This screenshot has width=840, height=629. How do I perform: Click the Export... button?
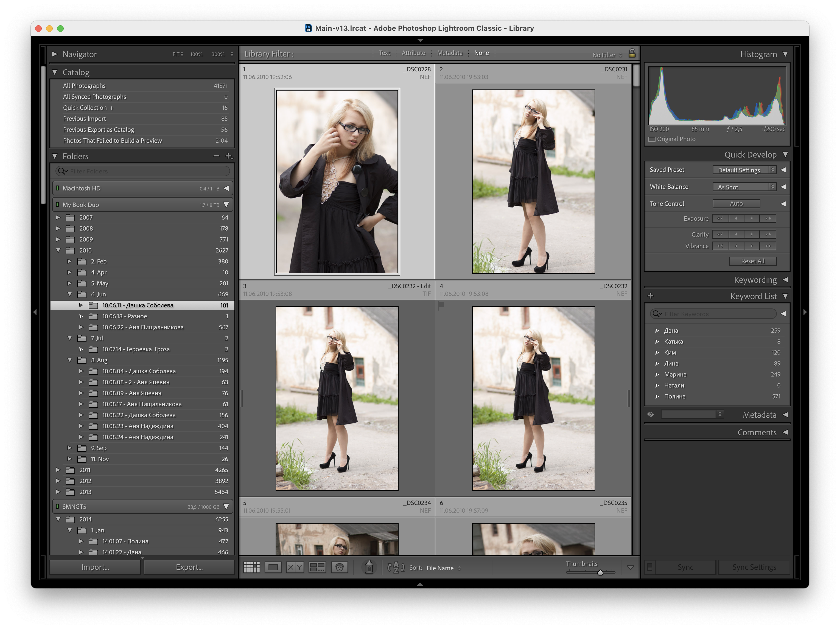point(189,567)
